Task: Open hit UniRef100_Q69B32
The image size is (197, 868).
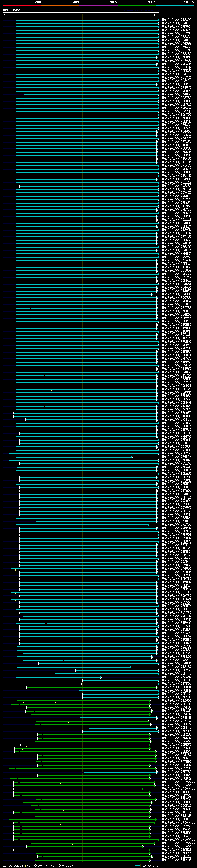Action: (x=176, y=538)
